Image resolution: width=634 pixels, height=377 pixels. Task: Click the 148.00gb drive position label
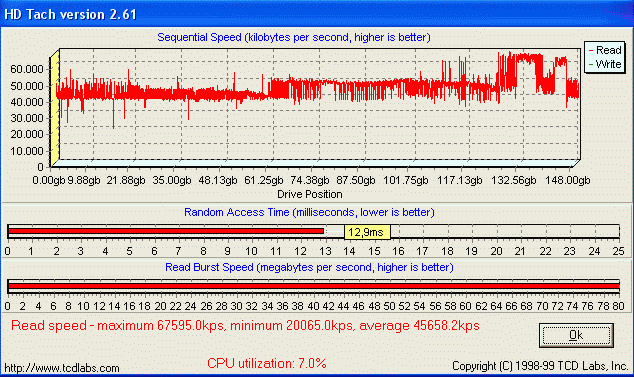coord(568,180)
